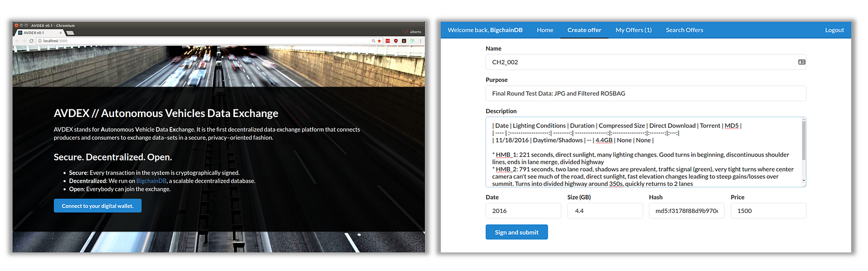Open the BigchainDB link

point(151,181)
